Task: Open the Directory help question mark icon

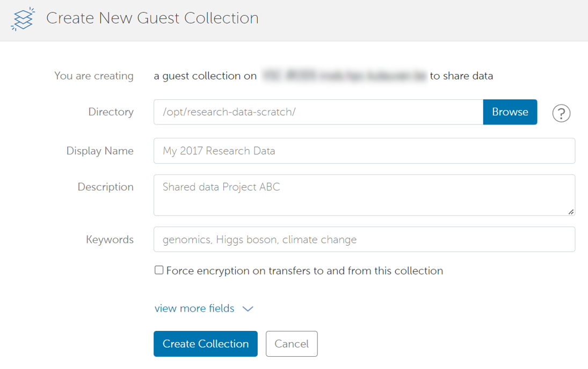Action: [561, 113]
